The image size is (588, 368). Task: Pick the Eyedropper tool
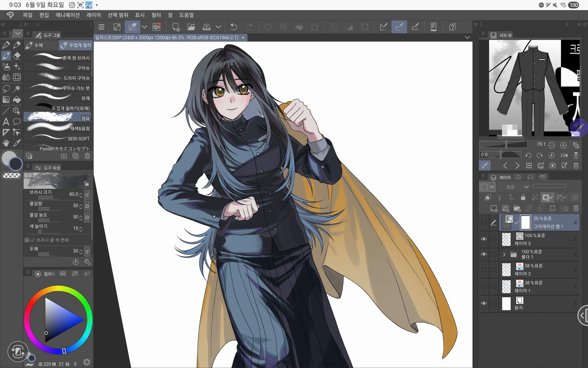click(x=17, y=143)
